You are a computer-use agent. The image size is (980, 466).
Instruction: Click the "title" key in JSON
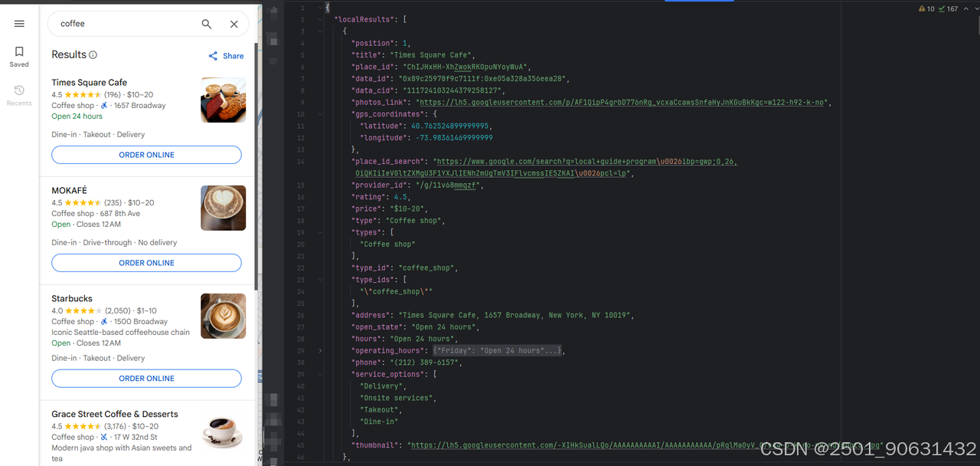point(367,55)
